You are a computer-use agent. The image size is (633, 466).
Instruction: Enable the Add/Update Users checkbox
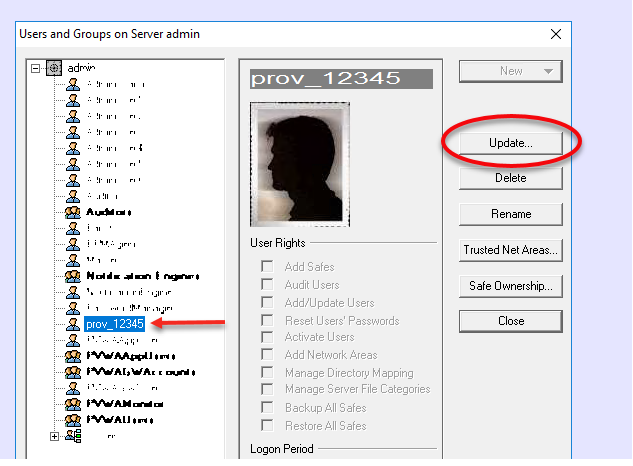click(x=267, y=302)
